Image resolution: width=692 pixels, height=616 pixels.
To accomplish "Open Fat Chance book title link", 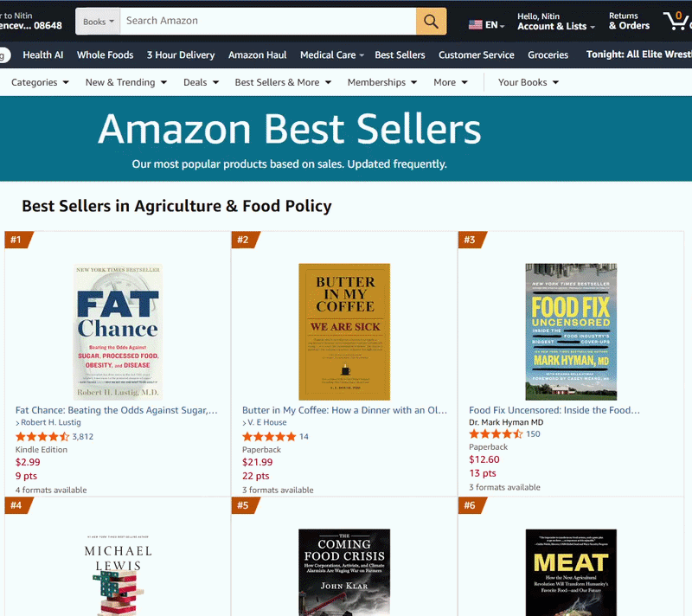I will (x=117, y=410).
